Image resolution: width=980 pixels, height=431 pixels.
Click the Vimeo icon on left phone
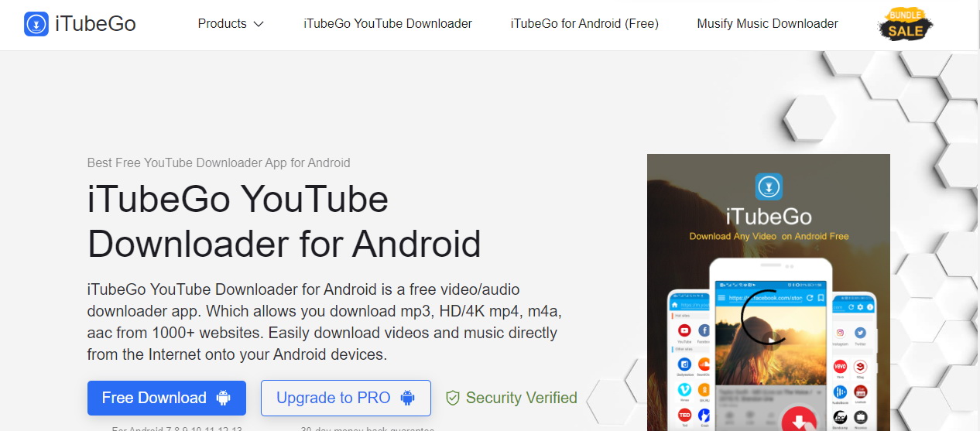[684, 390]
